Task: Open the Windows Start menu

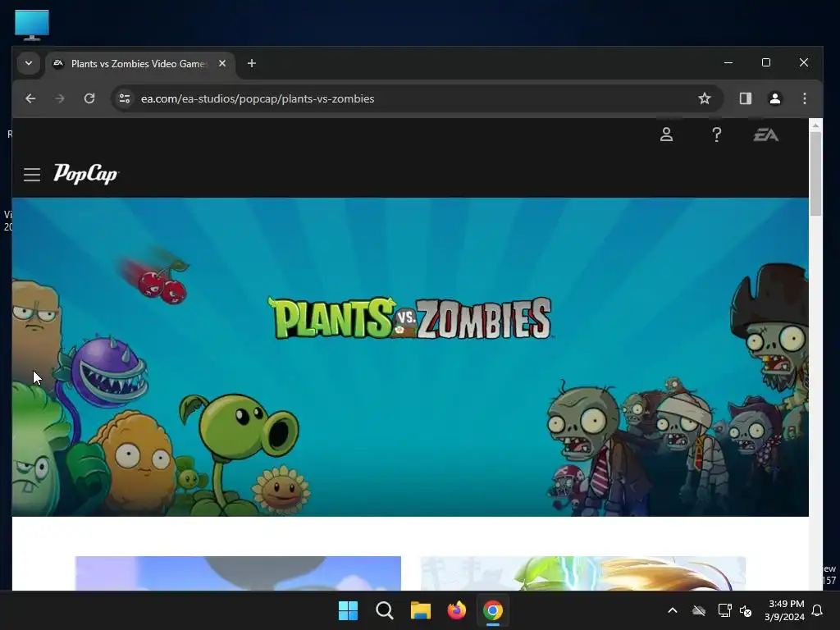Action: pyautogui.click(x=348, y=610)
